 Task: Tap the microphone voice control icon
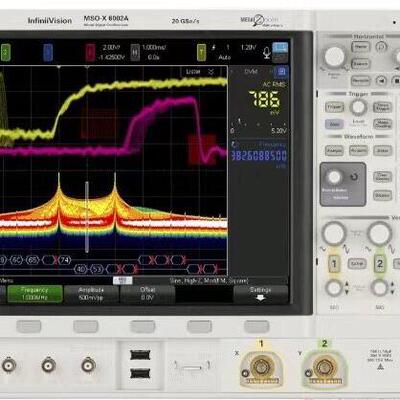(x=266, y=53)
